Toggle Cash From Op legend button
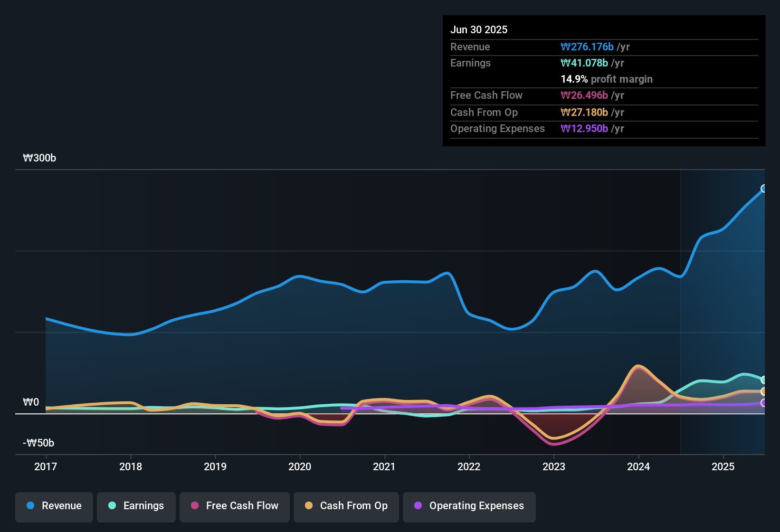Image resolution: width=780 pixels, height=532 pixels. [x=346, y=506]
